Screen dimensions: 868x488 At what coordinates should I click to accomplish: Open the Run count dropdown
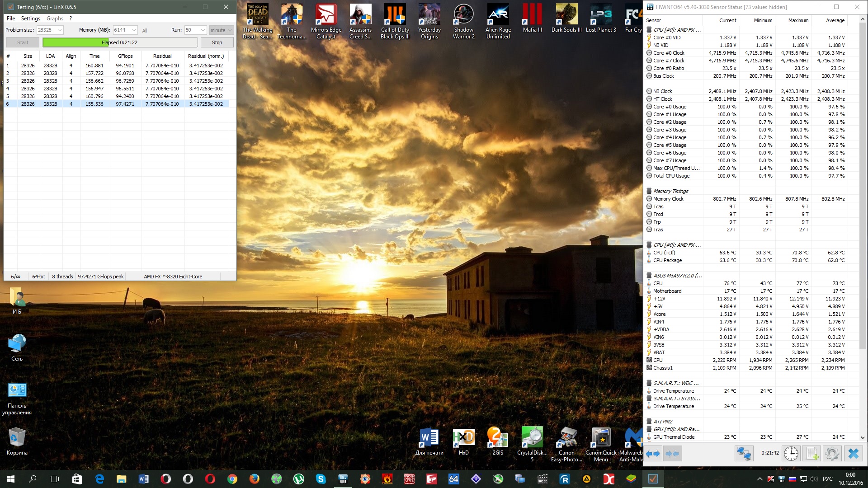(x=203, y=30)
